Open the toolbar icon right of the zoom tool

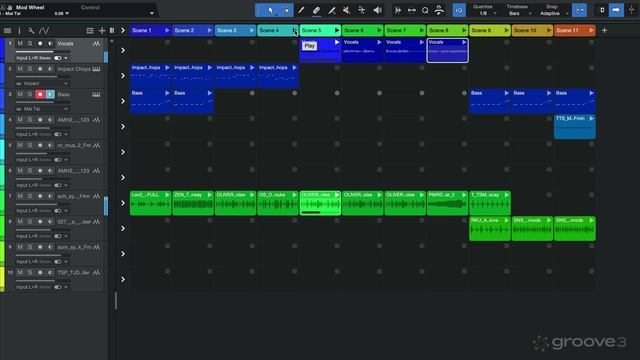439,10
